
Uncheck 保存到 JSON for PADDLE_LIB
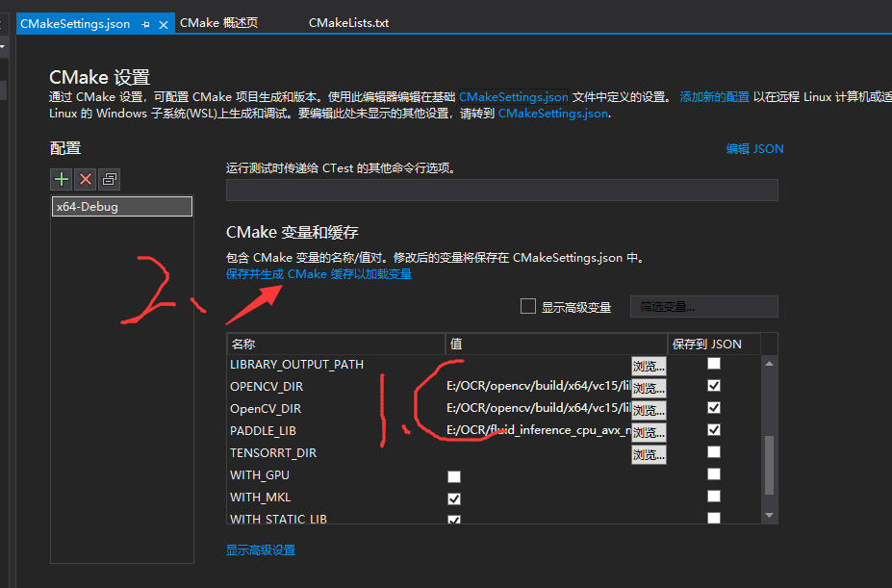click(x=714, y=429)
